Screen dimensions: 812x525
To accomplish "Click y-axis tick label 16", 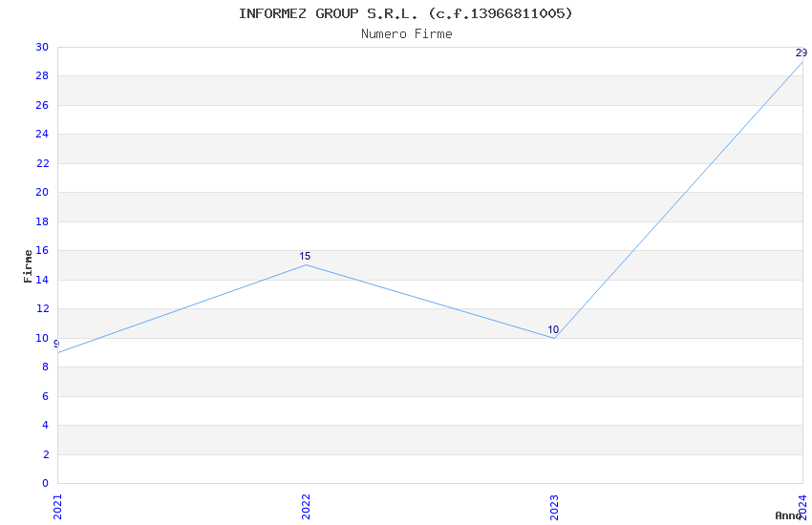I will tap(42, 250).
